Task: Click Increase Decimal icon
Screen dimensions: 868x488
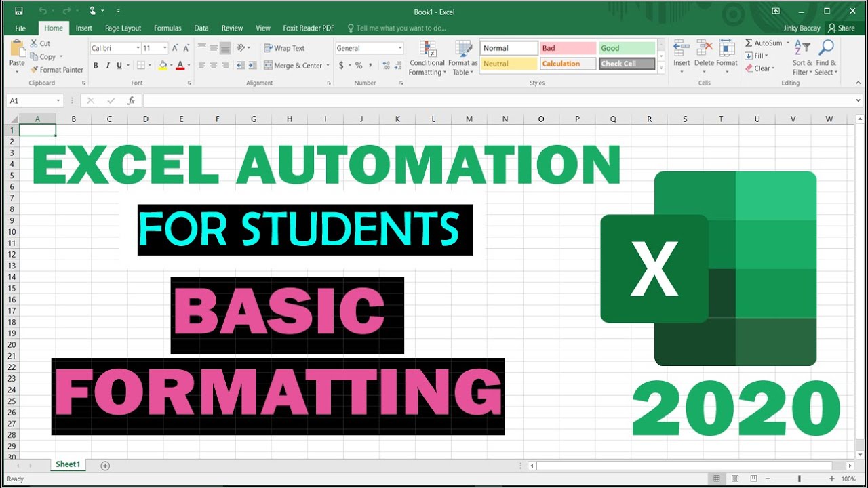Action: pos(386,66)
